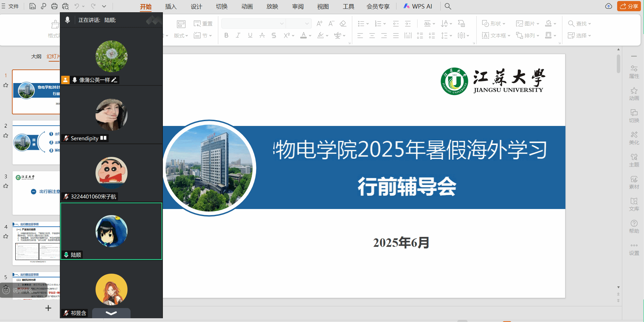Viewport: 644px width, 322px height.
Task: Open the 美化 tool in the right sidebar
Action: 634,138
